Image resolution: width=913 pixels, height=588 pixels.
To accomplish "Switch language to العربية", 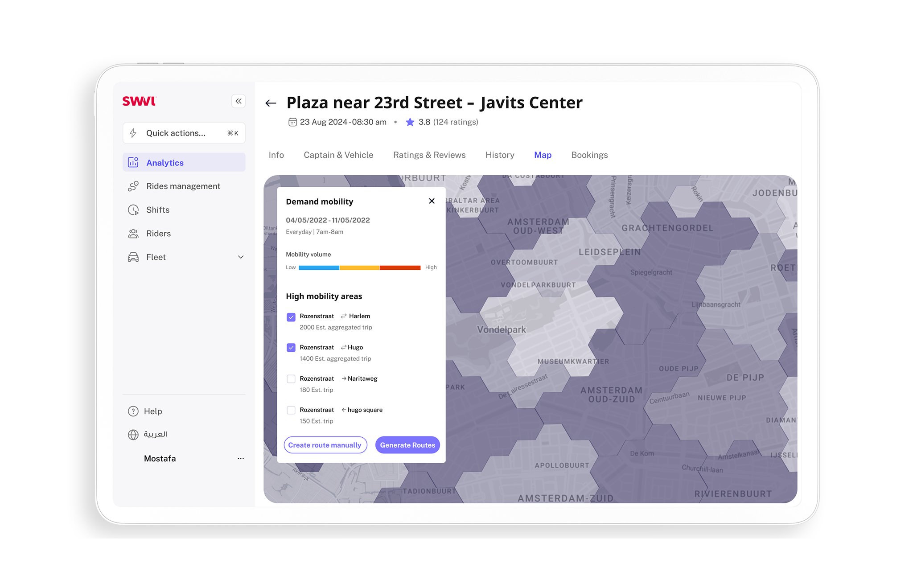I will [156, 434].
